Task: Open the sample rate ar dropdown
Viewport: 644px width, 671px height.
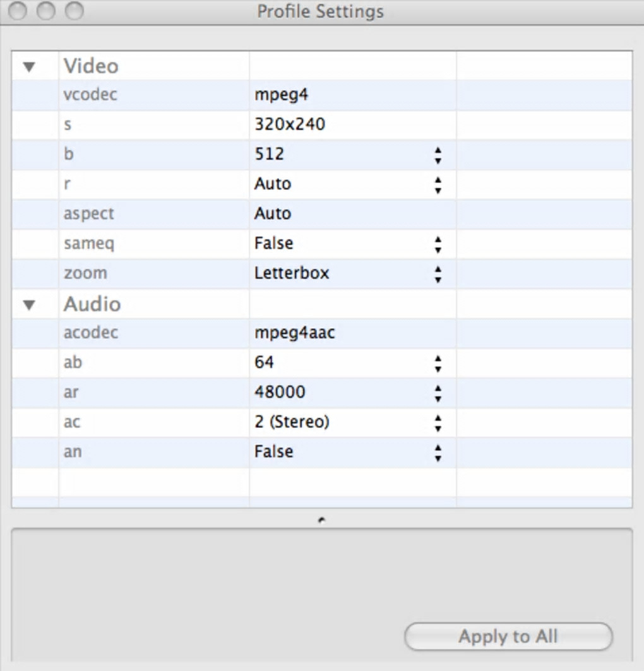Action: (438, 393)
